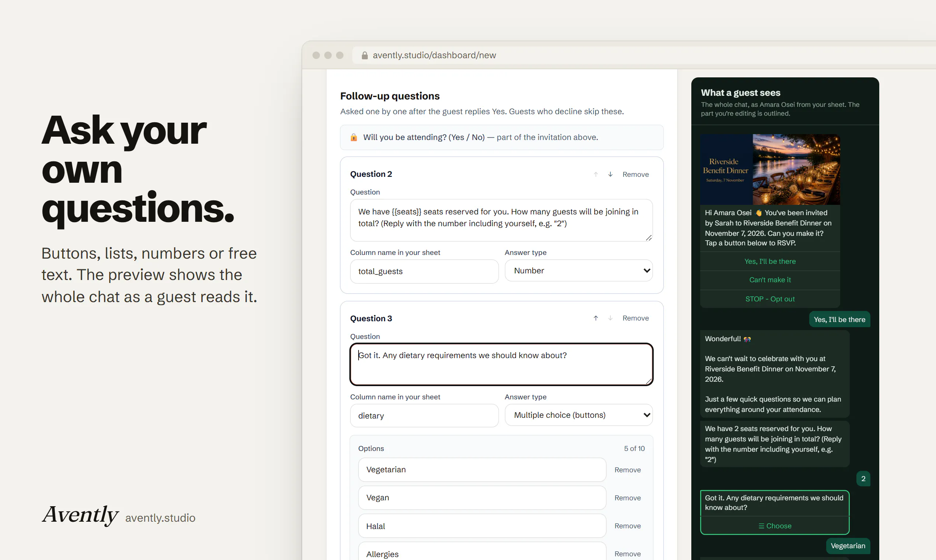
Task: Click the 'Wonderful!' chat message bubble
Action: (x=775, y=374)
